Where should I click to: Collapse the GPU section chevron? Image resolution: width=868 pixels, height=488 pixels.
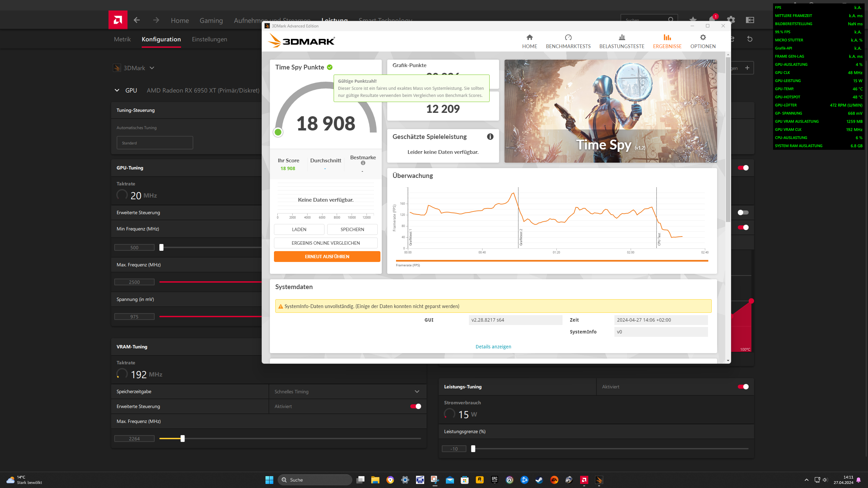pyautogui.click(x=117, y=90)
